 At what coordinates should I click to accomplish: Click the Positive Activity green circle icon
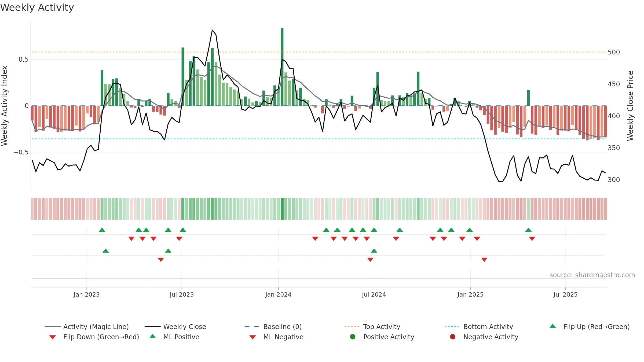click(x=353, y=337)
